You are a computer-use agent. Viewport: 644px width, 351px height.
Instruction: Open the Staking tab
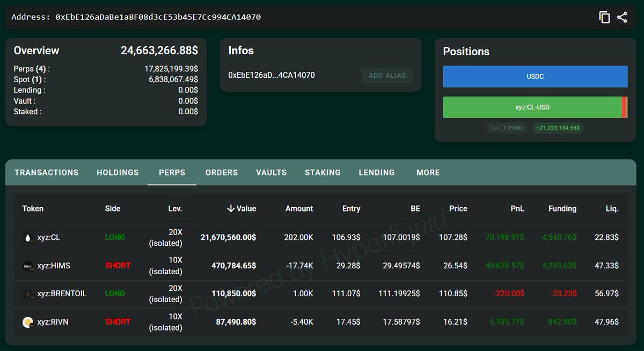(x=323, y=173)
